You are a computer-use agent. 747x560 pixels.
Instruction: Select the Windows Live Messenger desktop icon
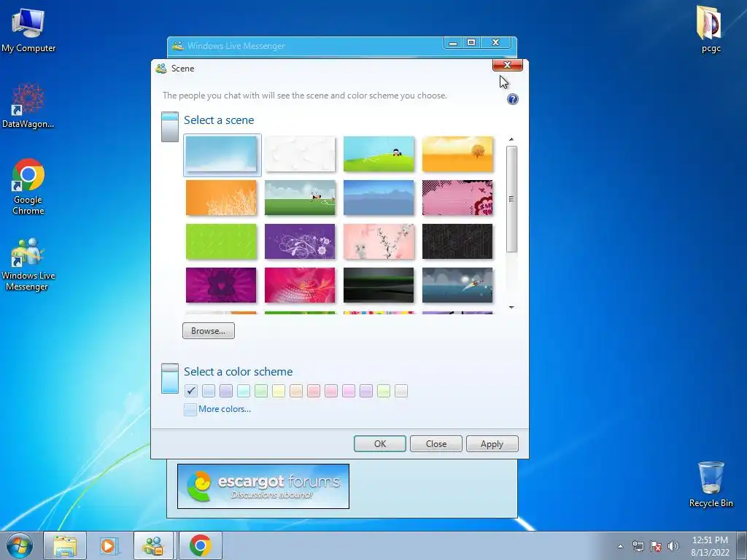[x=28, y=264]
